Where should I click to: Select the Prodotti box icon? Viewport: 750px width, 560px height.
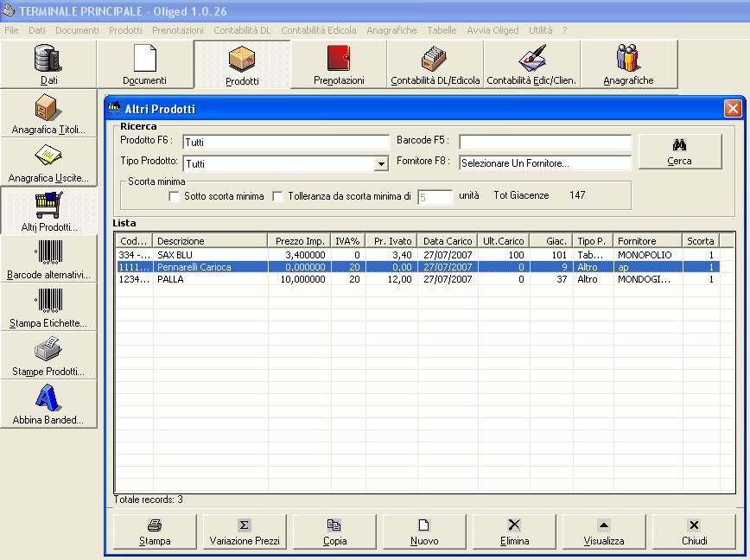point(242,64)
